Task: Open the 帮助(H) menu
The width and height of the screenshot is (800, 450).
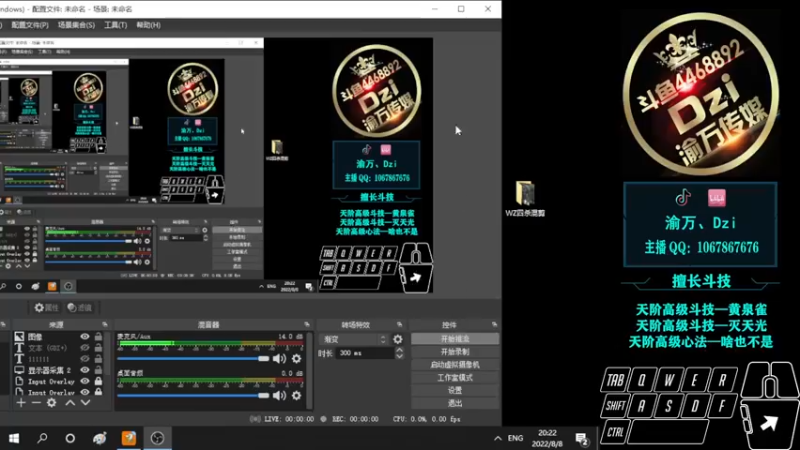Action: (x=148, y=25)
